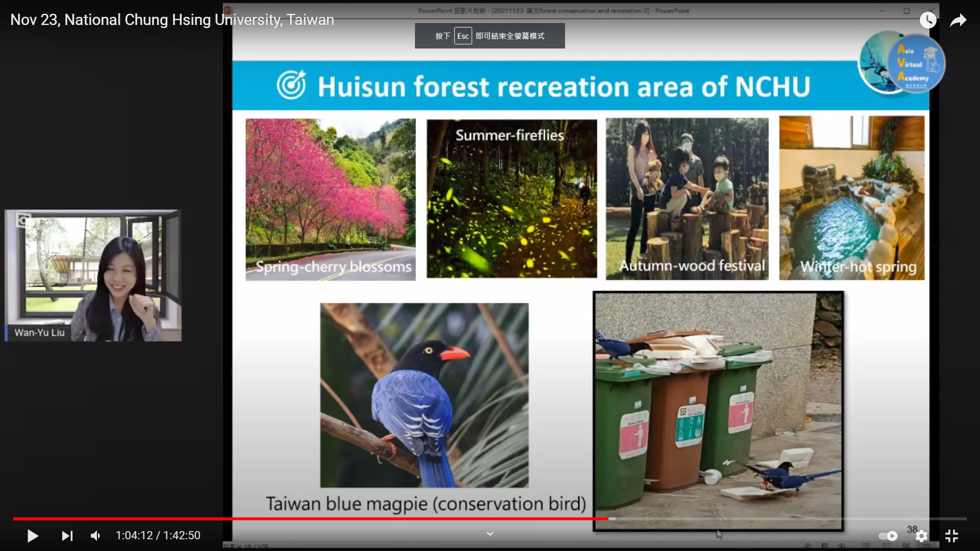Viewport: 980px width, 551px height.
Task: Click the Winter-hot spring photo
Action: [x=851, y=198]
